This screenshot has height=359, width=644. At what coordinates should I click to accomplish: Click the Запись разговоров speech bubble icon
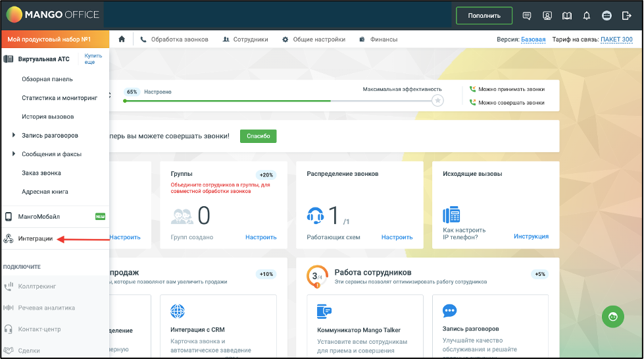[x=449, y=311]
